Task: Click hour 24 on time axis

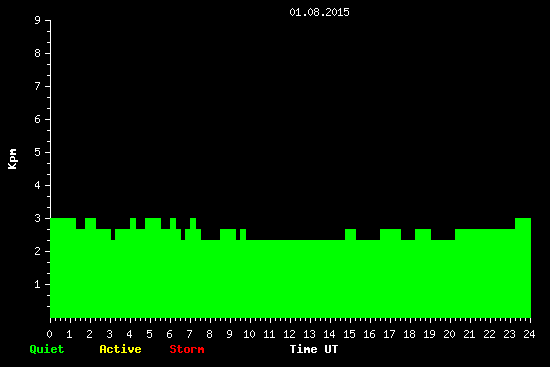Action: [529, 334]
